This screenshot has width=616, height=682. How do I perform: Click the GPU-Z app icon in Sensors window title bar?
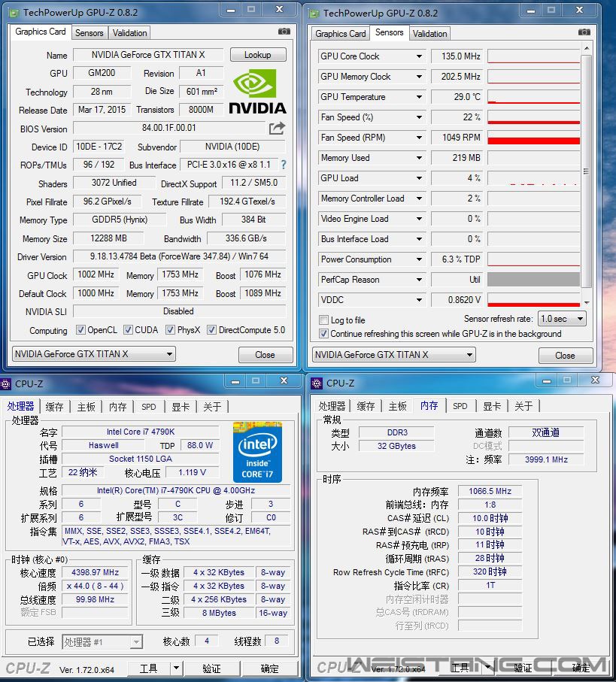pos(314,14)
